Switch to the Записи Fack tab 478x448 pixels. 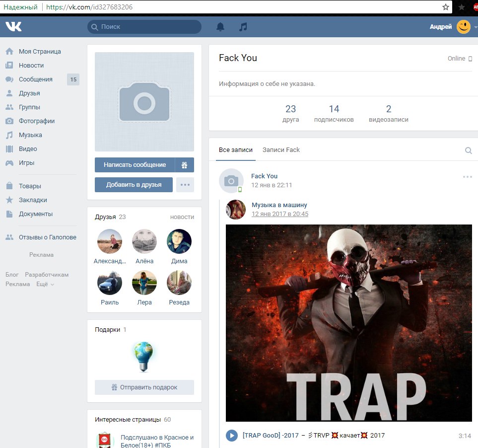281,149
